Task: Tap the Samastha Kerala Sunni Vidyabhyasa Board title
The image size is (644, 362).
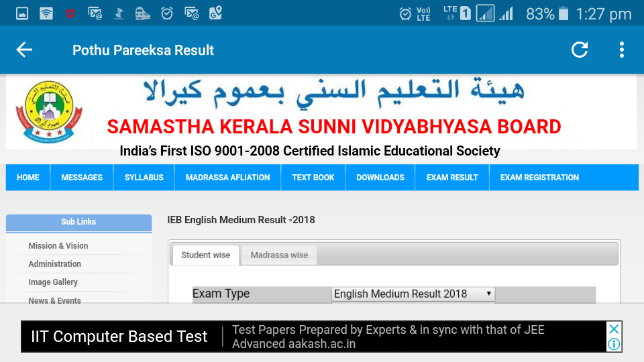Action: [334, 127]
